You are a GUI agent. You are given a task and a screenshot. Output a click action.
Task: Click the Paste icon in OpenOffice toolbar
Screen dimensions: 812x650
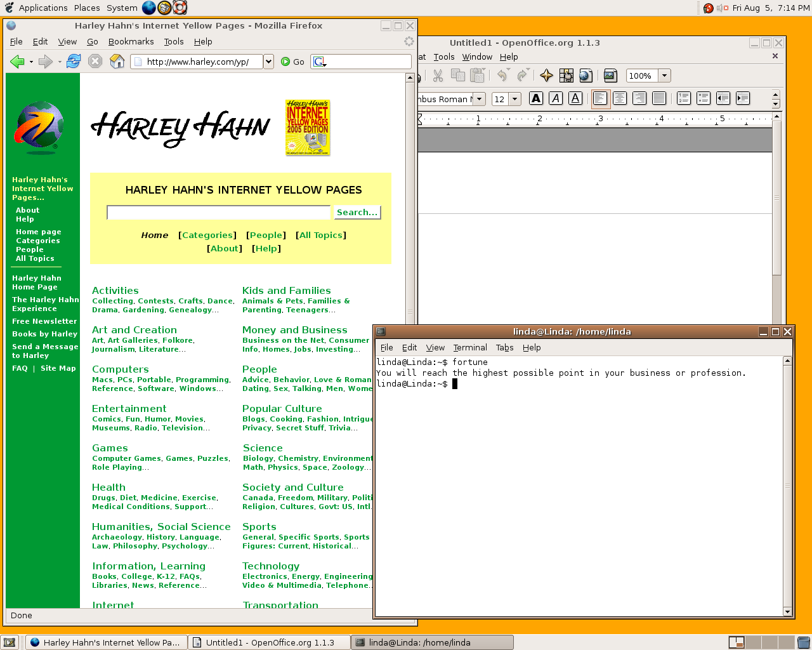point(477,76)
